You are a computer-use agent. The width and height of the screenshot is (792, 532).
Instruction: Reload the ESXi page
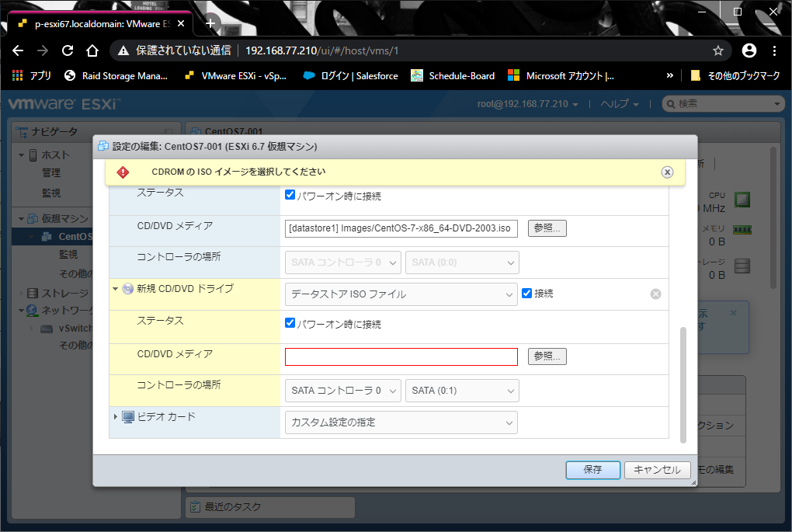pyautogui.click(x=68, y=50)
